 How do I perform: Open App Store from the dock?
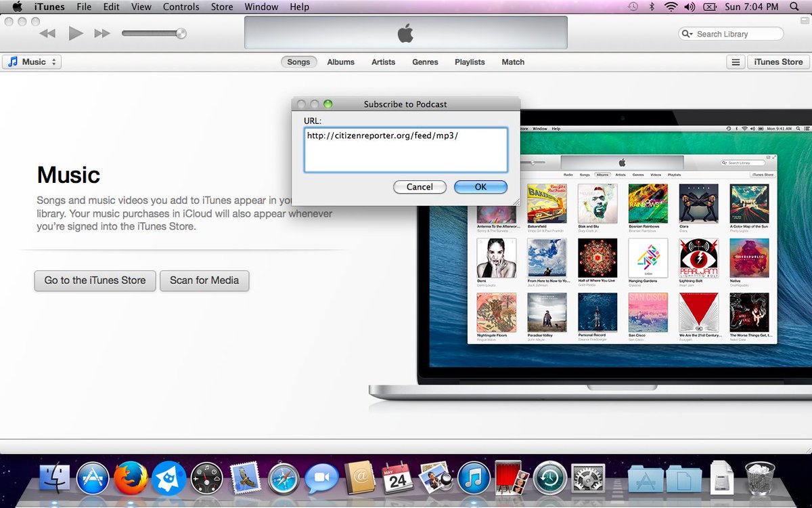coord(93,480)
